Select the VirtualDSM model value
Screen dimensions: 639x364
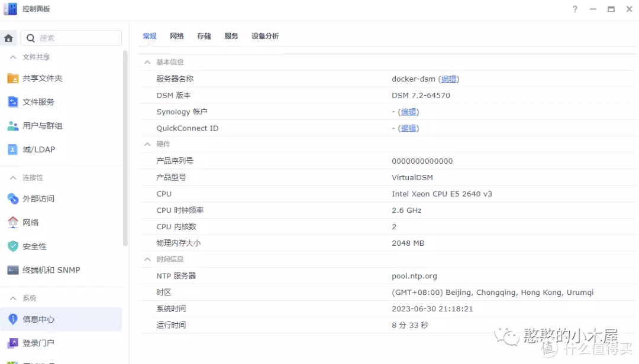[412, 177]
